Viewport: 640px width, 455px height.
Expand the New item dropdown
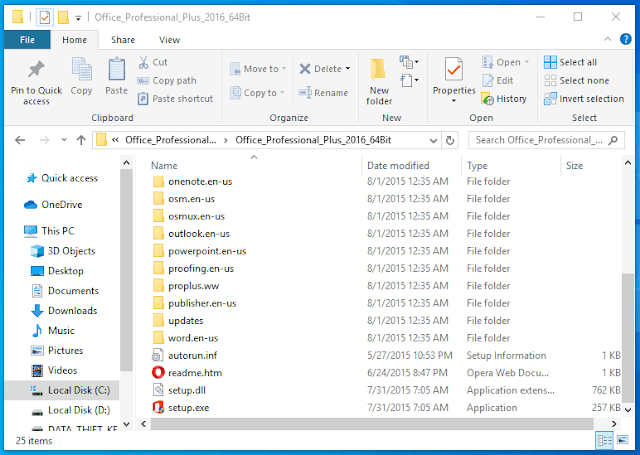pos(409,62)
